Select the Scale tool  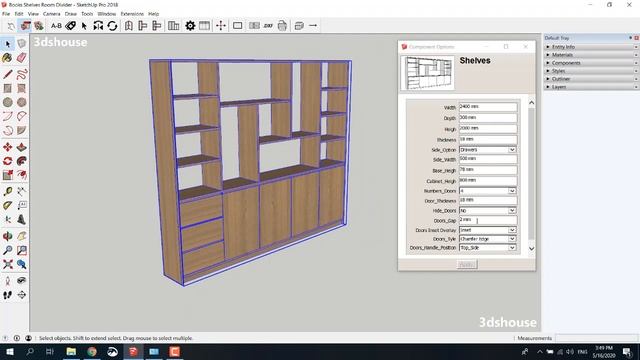(x=7, y=175)
